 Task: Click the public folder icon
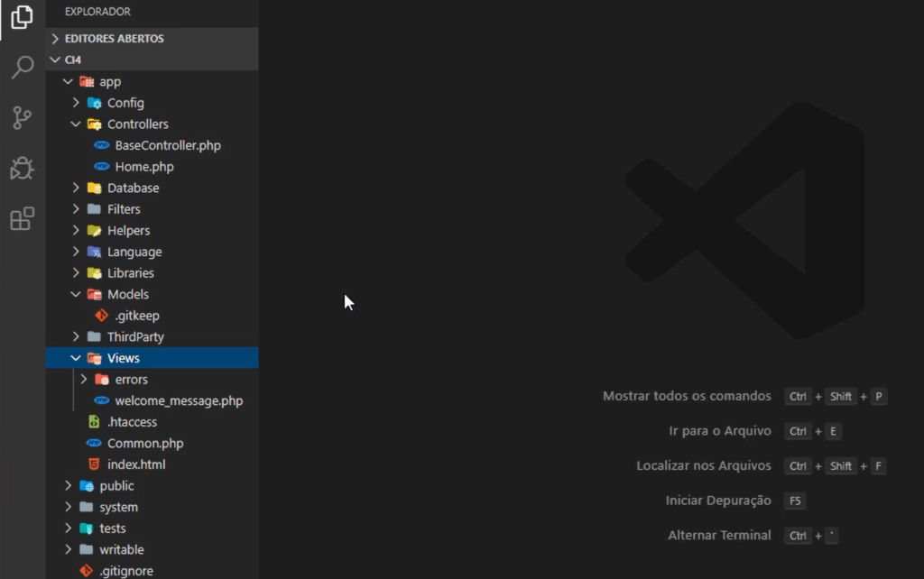click(x=87, y=486)
